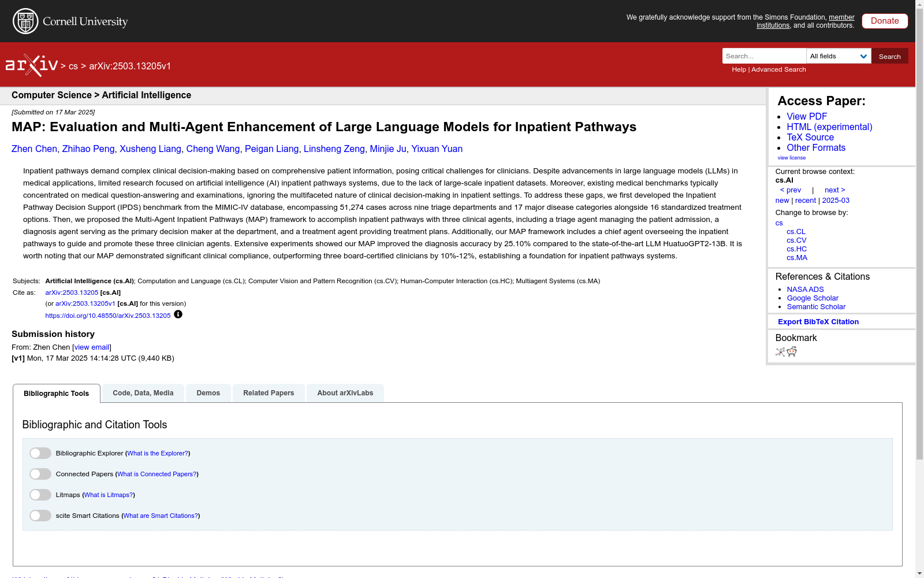Open Google Scholar link

[x=813, y=298]
